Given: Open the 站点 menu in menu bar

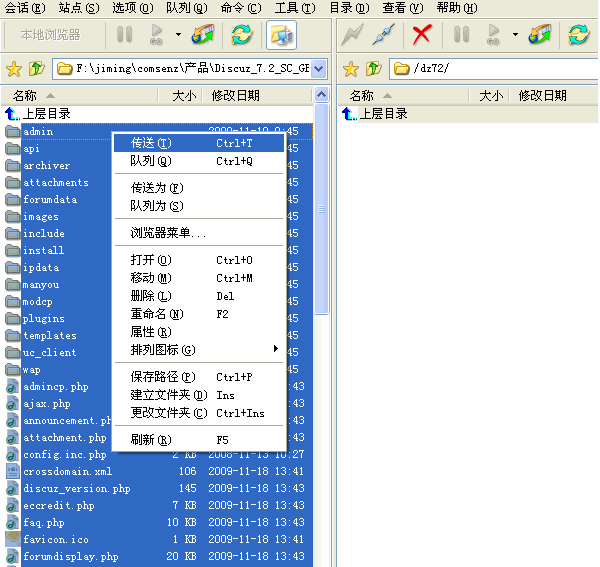Looking at the screenshot, I should click(79, 8).
